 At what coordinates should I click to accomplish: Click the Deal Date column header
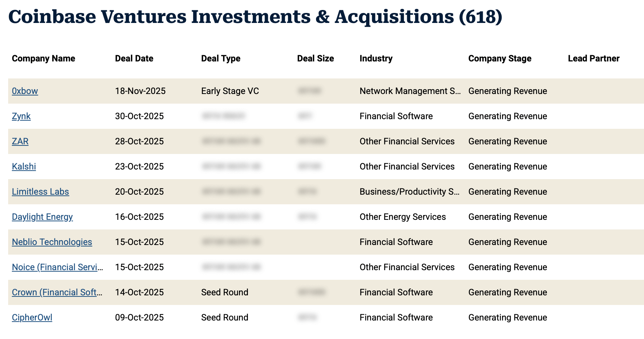(x=134, y=58)
